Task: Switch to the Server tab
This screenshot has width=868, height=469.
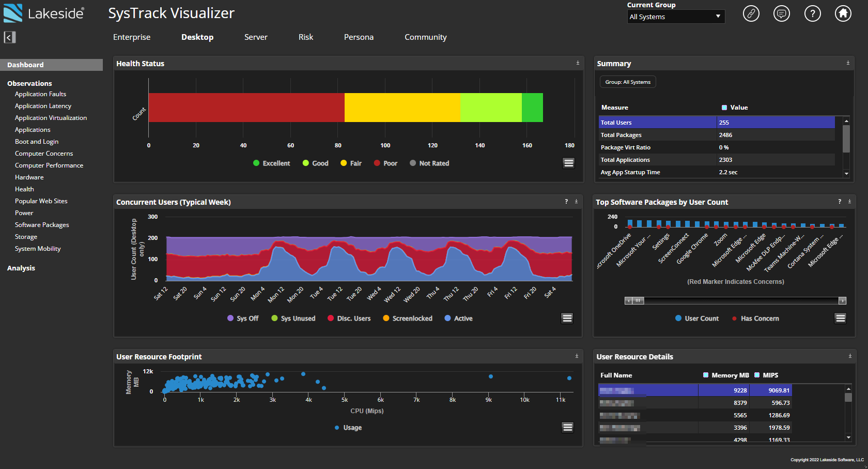Action: tap(256, 37)
